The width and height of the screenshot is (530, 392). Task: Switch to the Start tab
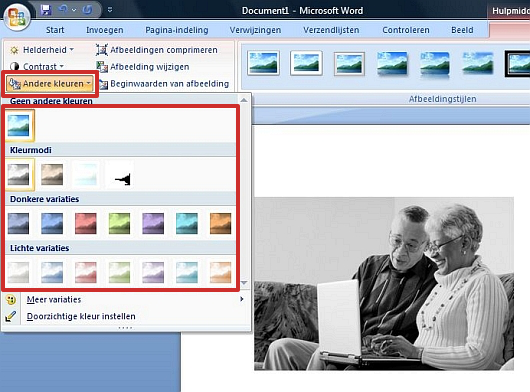(x=55, y=30)
